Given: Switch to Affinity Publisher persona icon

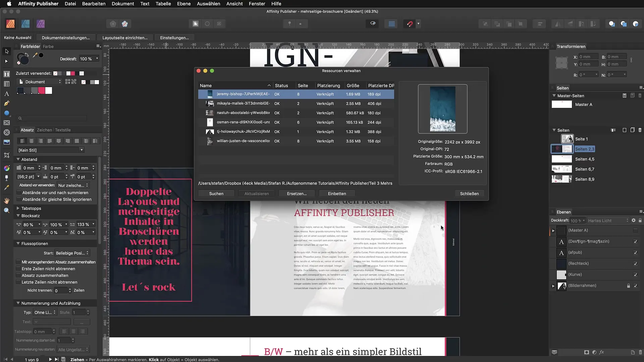Looking at the screenshot, I should 10,24.
